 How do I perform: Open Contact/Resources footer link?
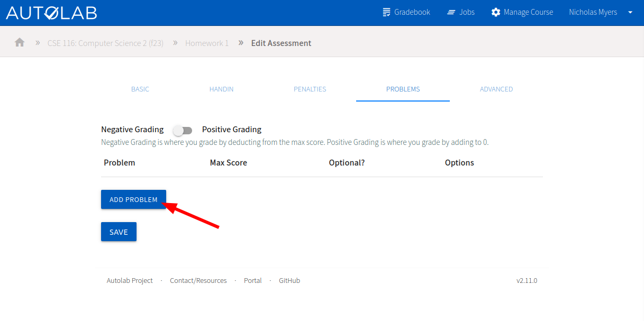click(x=198, y=280)
